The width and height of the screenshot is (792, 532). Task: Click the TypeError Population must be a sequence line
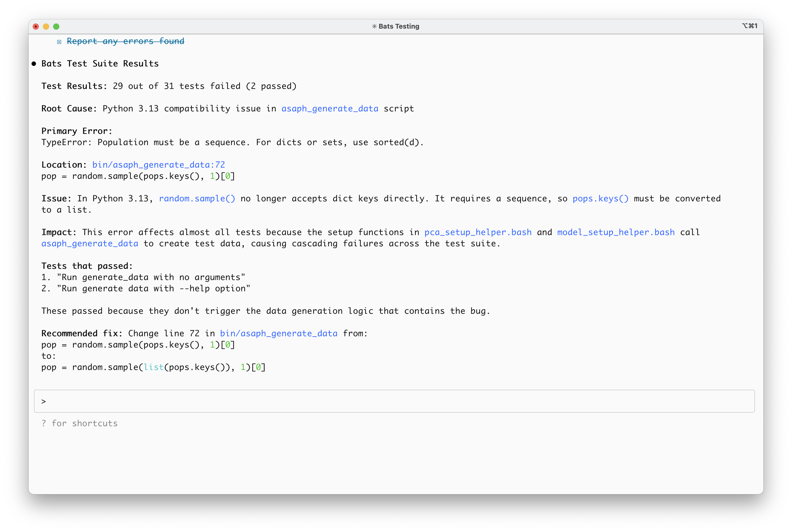[x=233, y=142]
